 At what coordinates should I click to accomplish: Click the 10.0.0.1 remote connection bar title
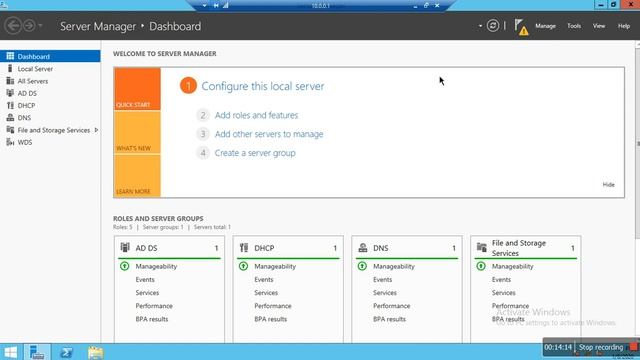click(320, 6)
